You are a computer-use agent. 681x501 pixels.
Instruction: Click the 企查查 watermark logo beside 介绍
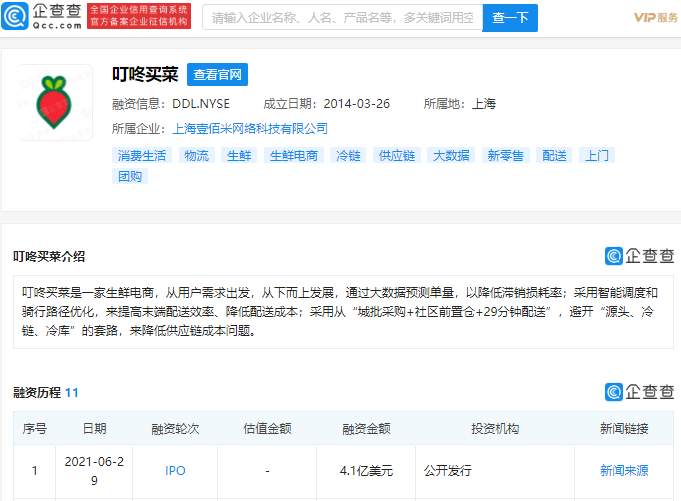pyautogui.click(x=639, y=256)
